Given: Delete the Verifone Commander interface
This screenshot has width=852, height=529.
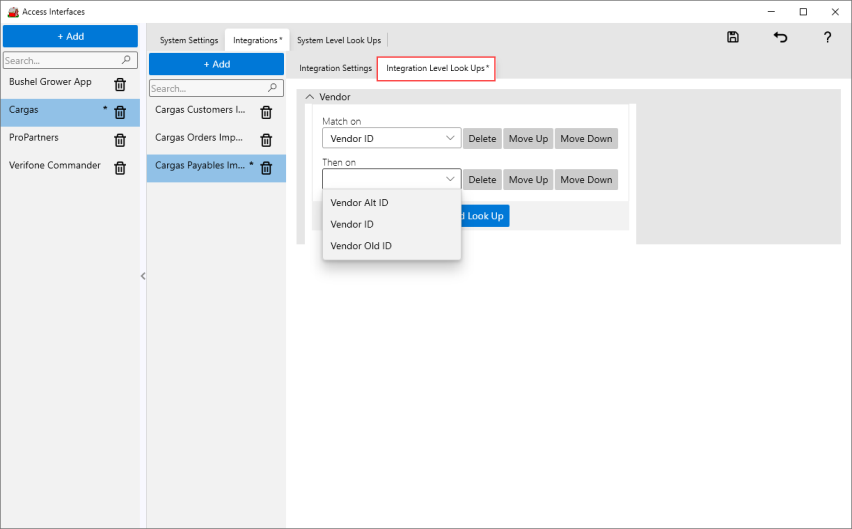Looking at the screenshot, I should [x=120, y=168].
